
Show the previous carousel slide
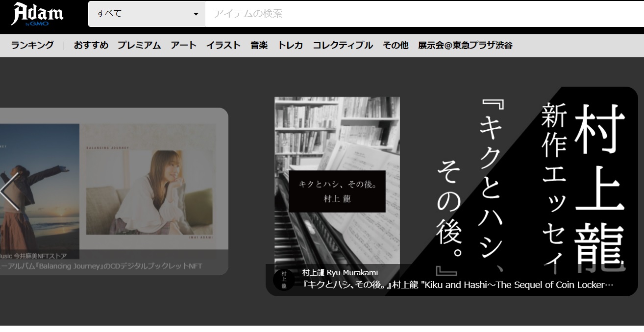(x=10, y=191)
